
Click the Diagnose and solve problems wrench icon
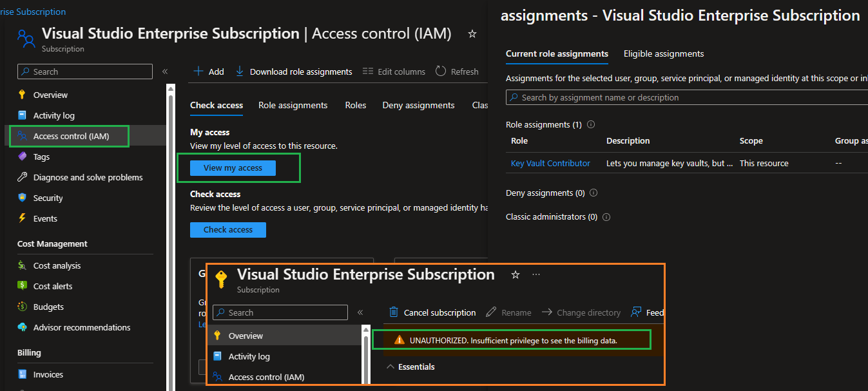22,177
